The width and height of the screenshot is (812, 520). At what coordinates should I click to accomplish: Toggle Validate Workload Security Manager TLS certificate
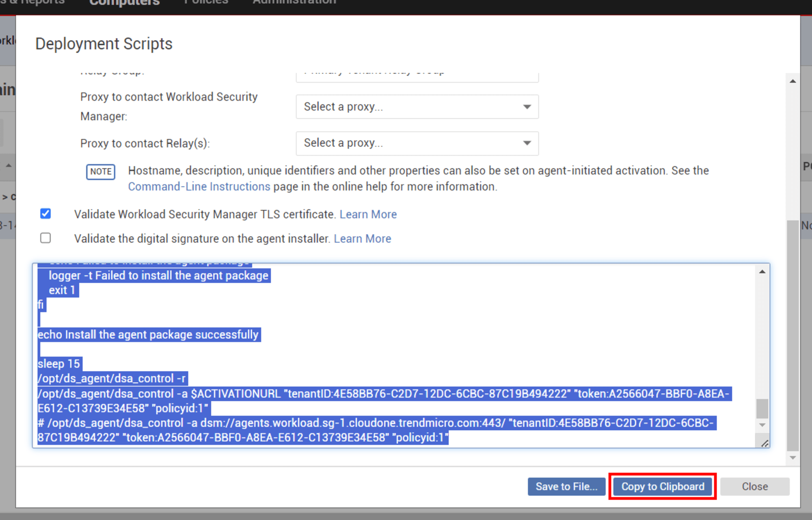click(x=47, y=214)
